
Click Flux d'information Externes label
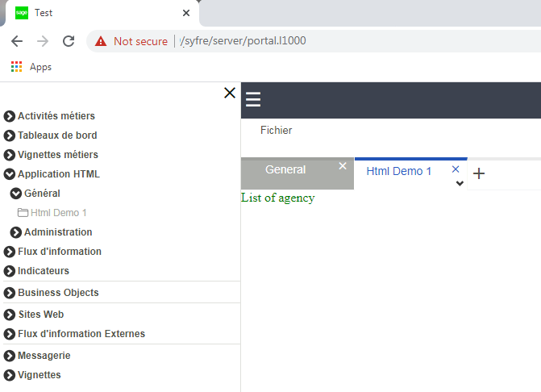81,333
